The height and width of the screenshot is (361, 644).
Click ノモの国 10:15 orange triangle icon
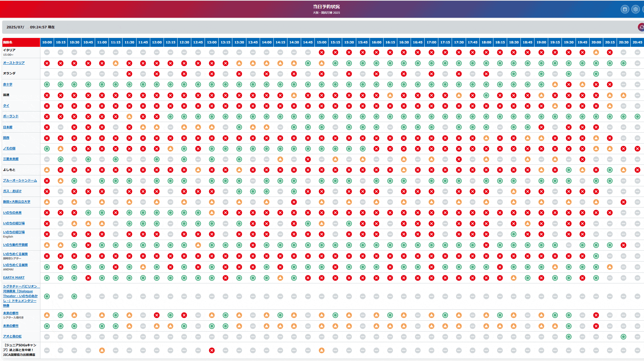click(61, 149)
